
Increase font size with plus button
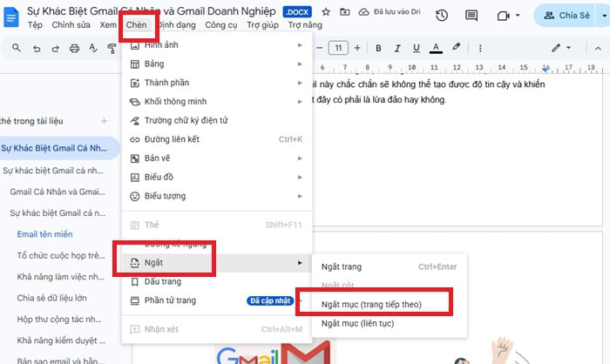click(357, 47)
